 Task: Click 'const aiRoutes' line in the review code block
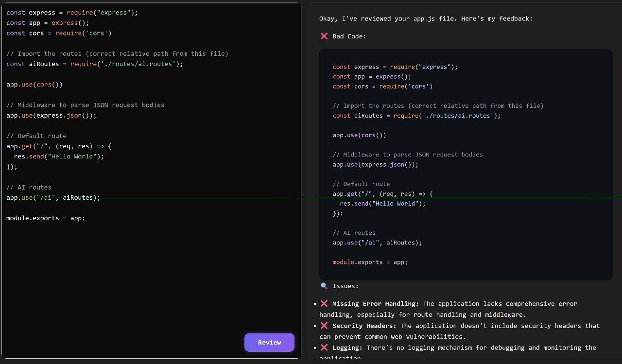pyautogui.click(x=417, y=116)
